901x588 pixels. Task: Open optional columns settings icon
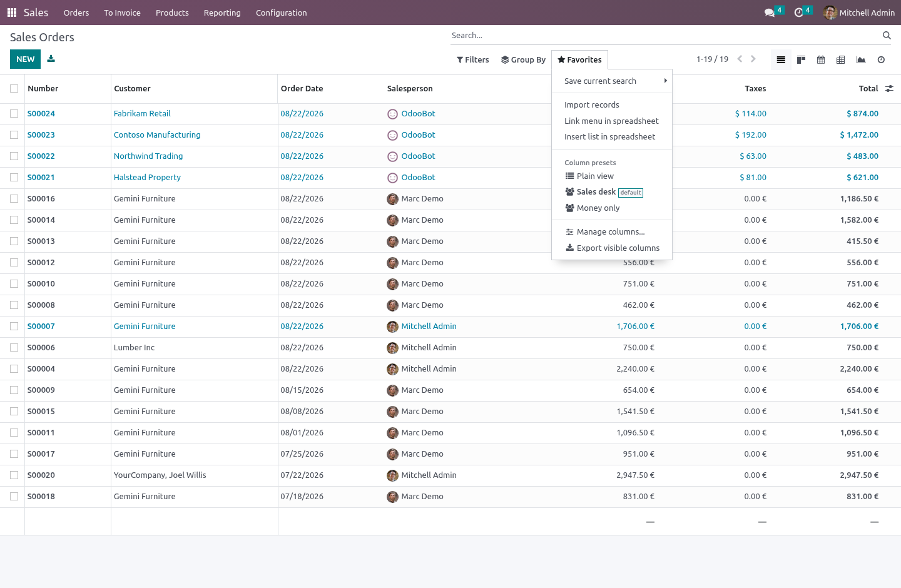coord(889,89)
